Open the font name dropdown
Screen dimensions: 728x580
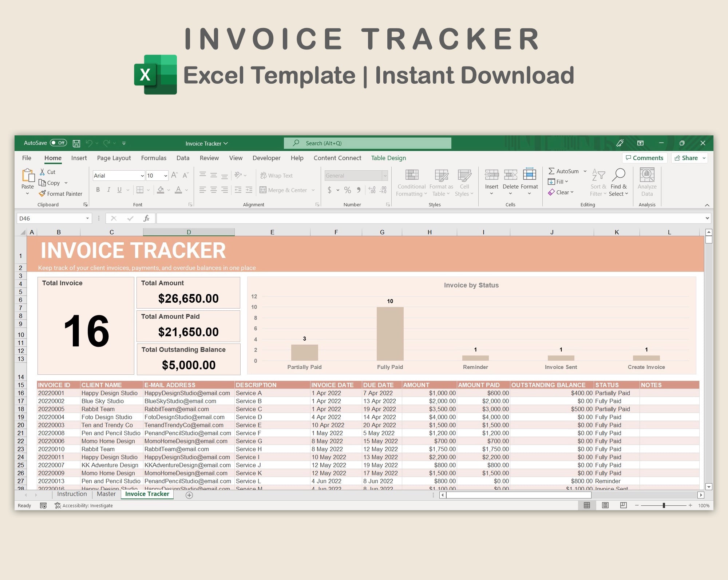point(142,175)
